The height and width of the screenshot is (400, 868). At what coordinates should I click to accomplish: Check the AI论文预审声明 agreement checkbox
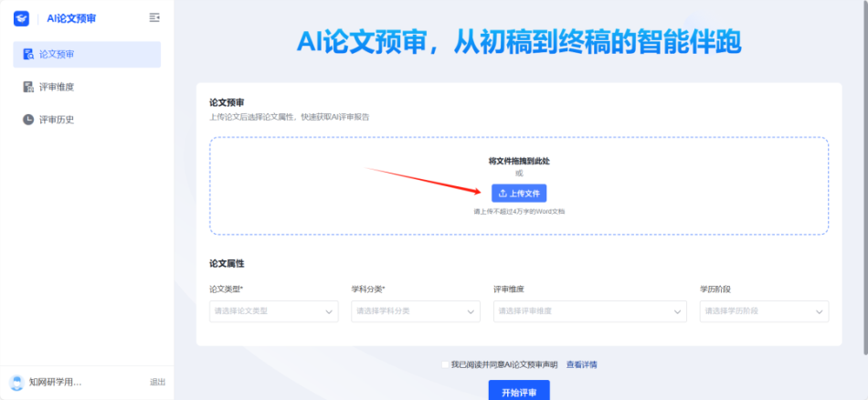pos(444,364)
